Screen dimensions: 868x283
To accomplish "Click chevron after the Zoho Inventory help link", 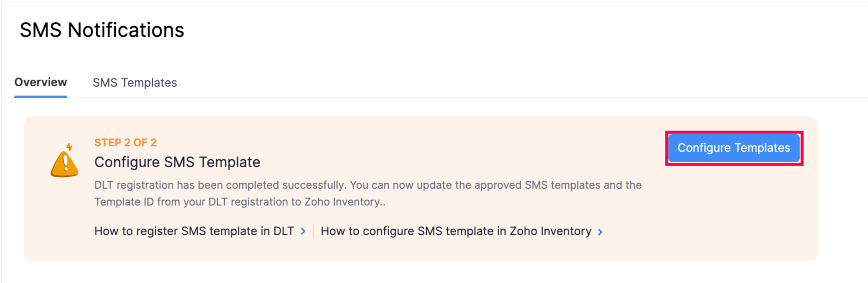I will (600, 232).
